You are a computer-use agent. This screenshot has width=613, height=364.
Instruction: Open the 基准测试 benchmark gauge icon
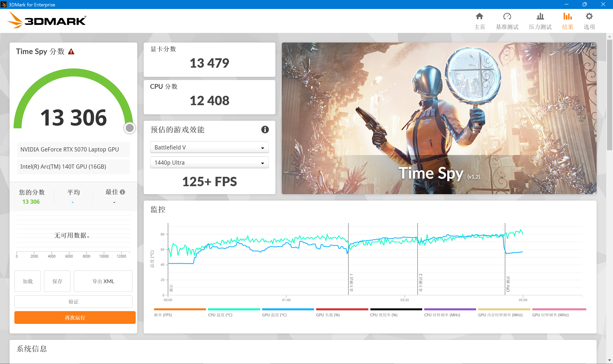point(507,16)
